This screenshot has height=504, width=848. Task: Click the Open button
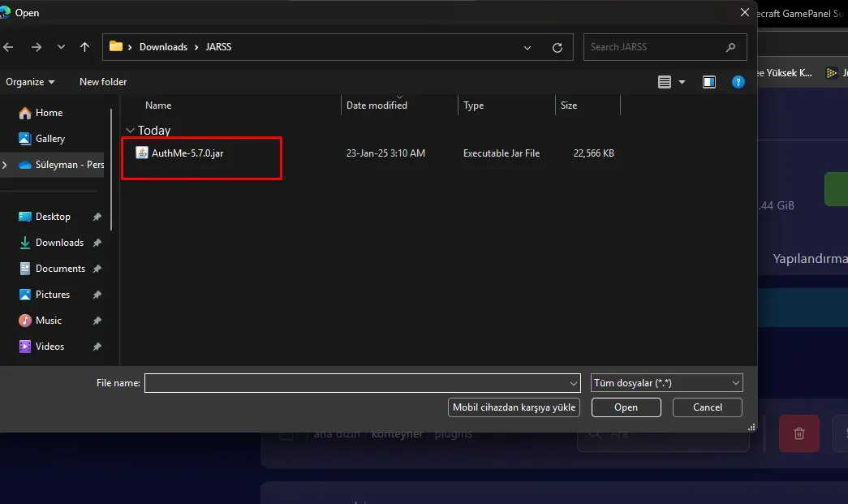(626, 407)
